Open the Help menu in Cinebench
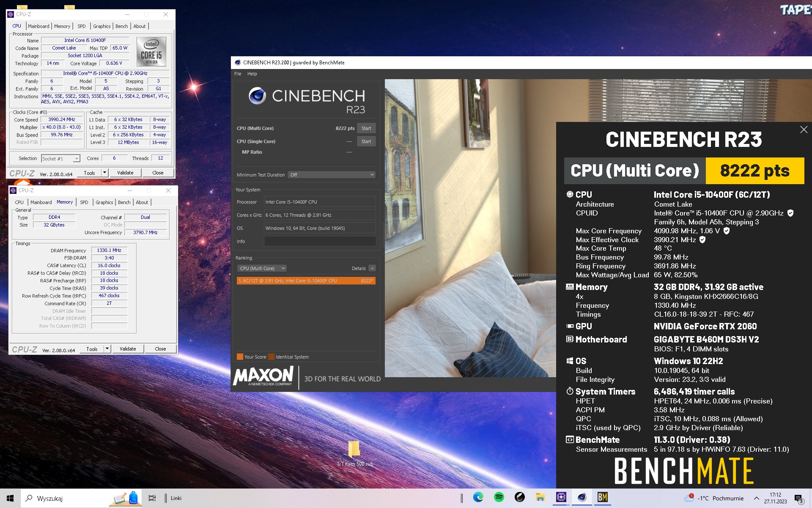812x508 pixels. 252,74
